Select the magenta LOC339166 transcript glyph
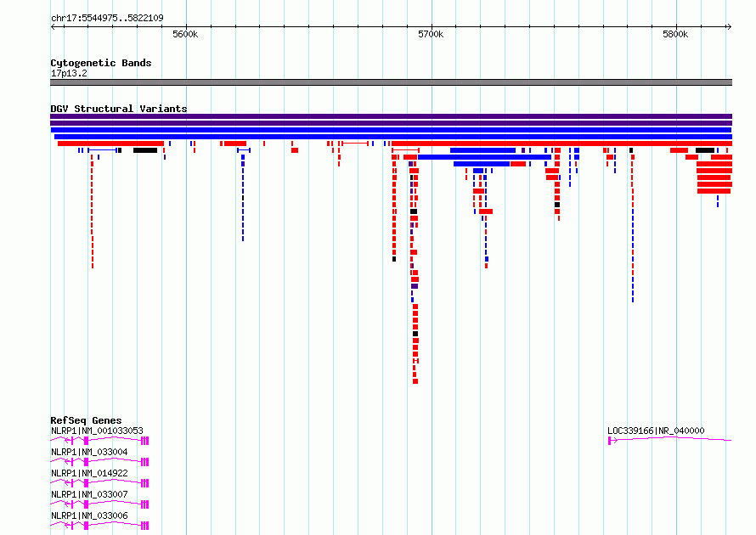Screen dimensions: 756x535 [x=669, y=440]
